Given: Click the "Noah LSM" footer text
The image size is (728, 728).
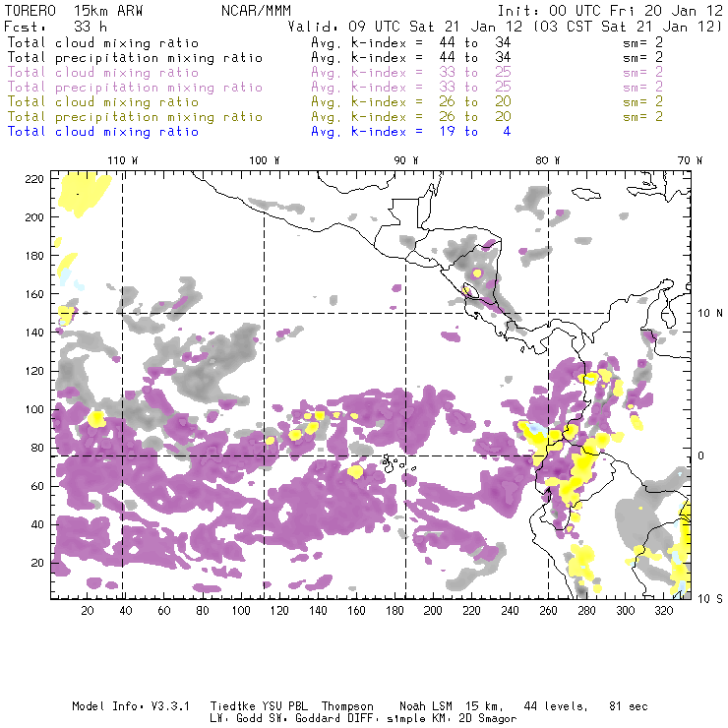Looking at the screenshot, I should click(426, 706).
